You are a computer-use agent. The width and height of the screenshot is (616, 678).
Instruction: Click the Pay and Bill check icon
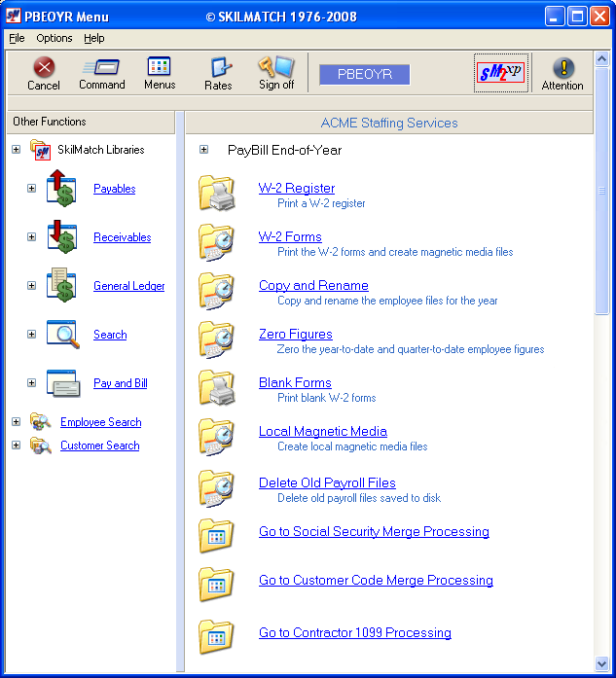point(63,383)
